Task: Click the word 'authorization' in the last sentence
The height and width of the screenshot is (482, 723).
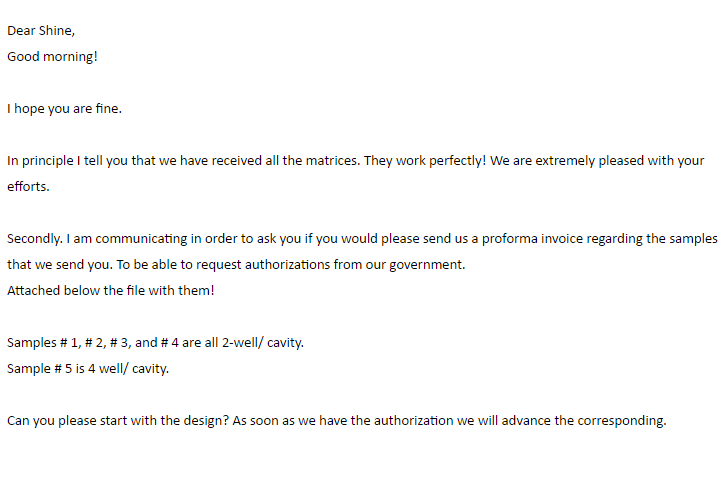Action: pyautogui.click(x=413, y=421)
